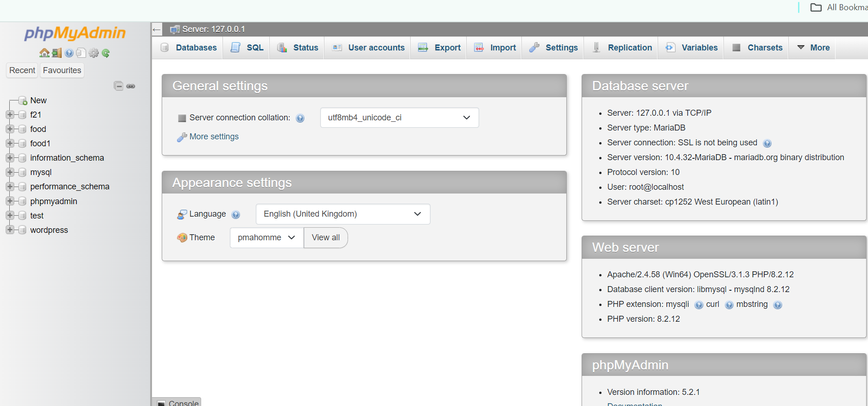Click help icon beside SSL is not being used
868x406 pixels.
767,143
